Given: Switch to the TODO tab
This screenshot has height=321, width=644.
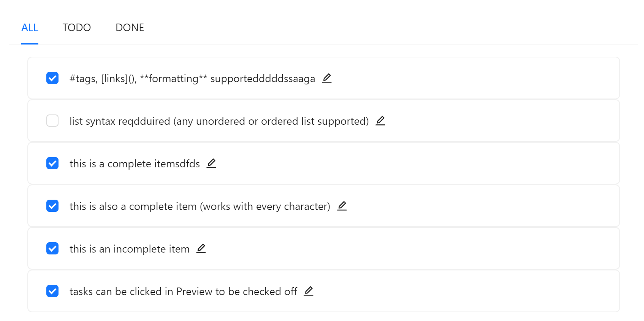Looking at the screenshot, I should (x=77, y=27).
